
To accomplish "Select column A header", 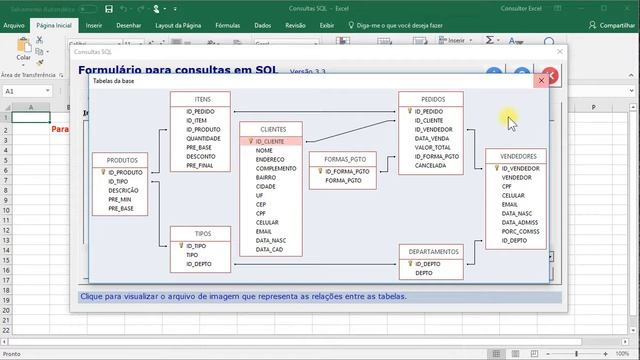I will (x=31, y=107).
